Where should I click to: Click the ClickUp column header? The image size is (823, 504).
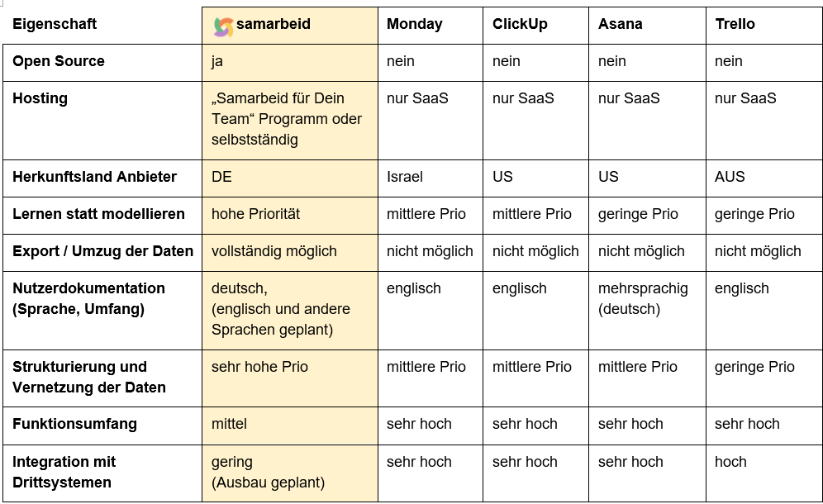tap(520, 24)
